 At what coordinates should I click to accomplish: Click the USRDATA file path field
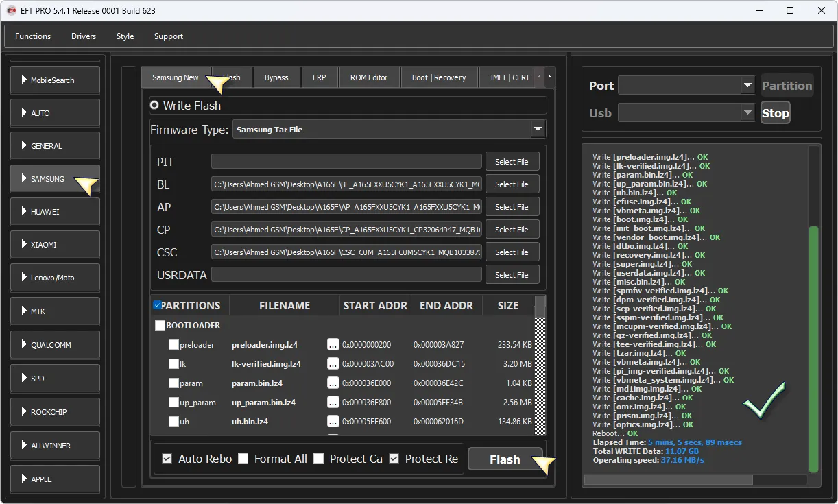coord(346,274)
